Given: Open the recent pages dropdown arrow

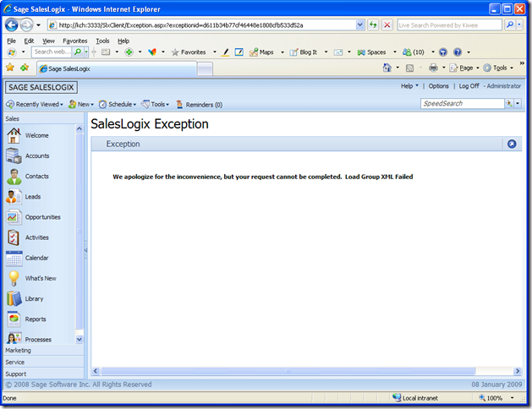Looking at the screenshot, I should [38, 25].
